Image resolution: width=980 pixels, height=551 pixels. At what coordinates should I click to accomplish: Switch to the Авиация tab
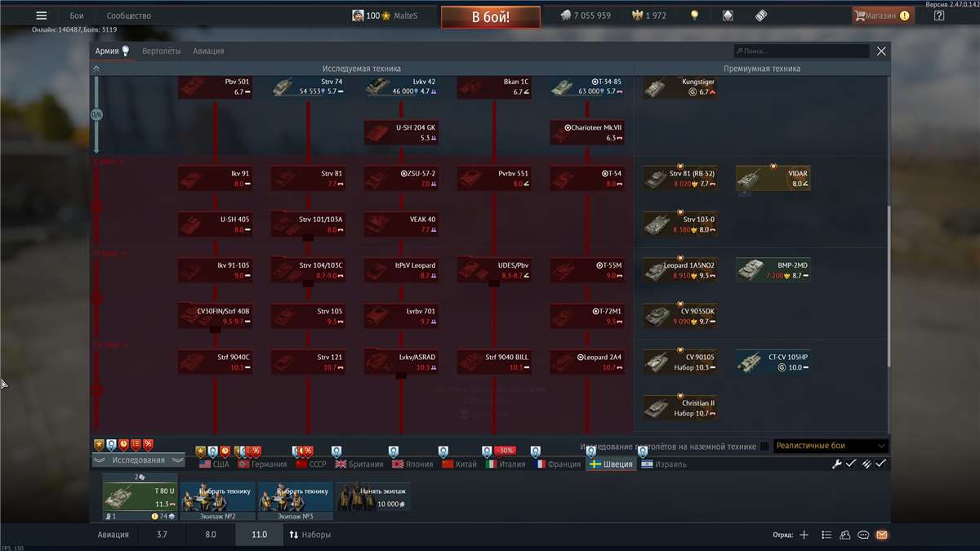[208, 51]
